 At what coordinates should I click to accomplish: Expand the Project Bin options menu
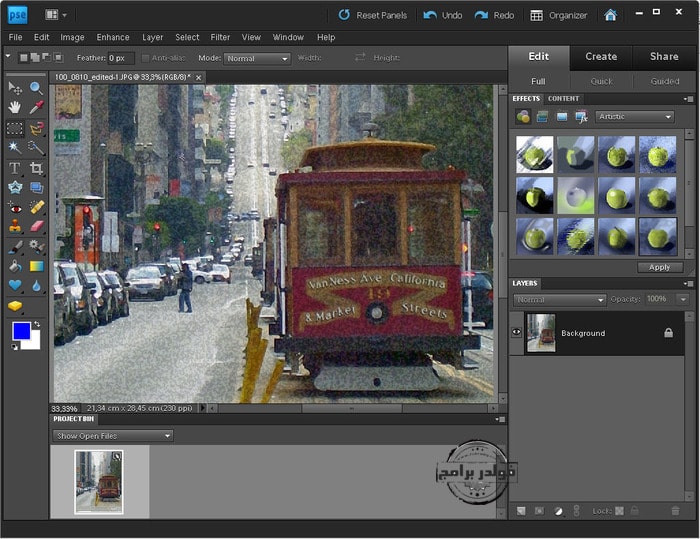(500, 419)
